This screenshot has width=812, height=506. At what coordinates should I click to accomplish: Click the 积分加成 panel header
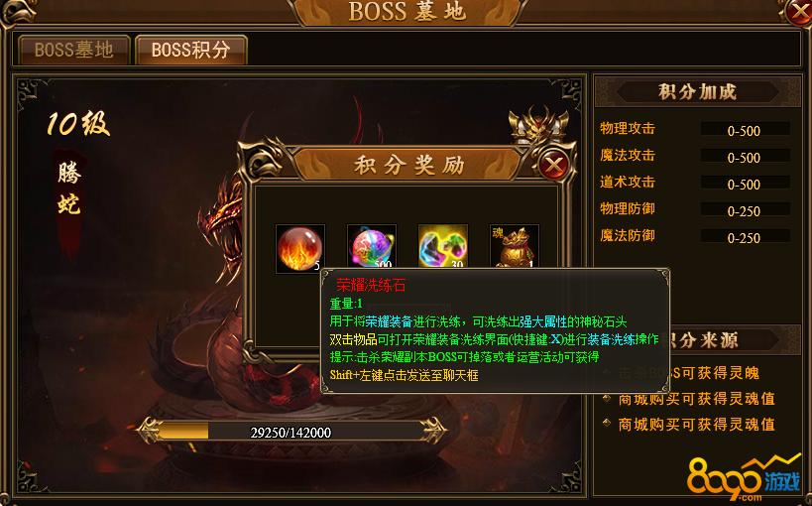697,91
